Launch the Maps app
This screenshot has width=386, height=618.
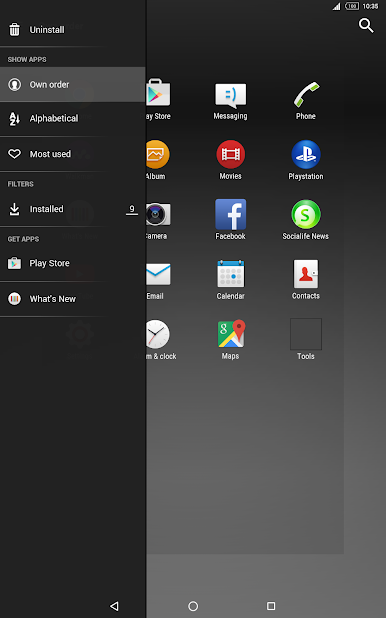(x=231, y=340)
